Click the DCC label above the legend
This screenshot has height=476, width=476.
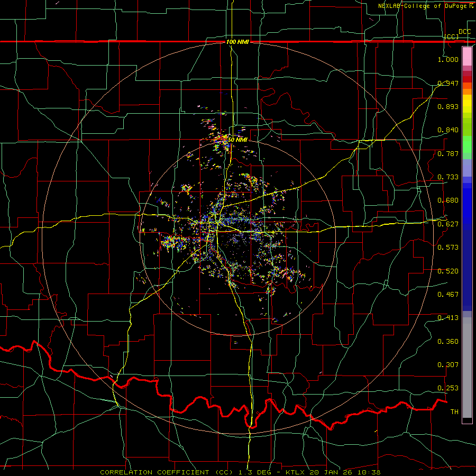(x=464, y=32)
